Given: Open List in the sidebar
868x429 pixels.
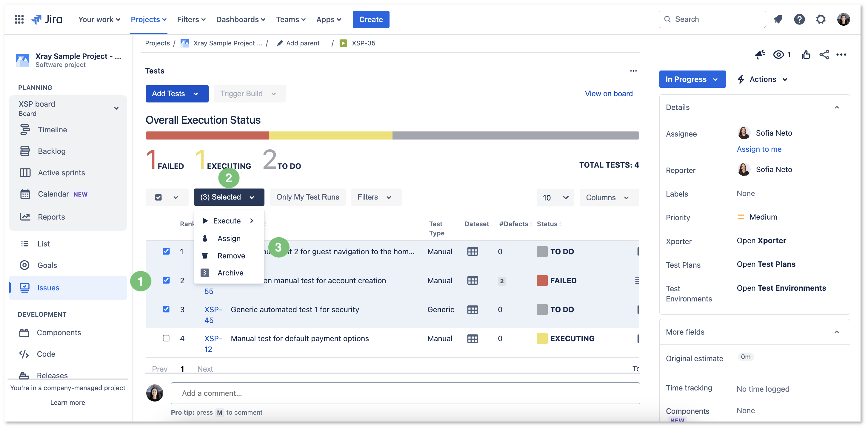Looking at the screenshot, I should pos(44,243).
